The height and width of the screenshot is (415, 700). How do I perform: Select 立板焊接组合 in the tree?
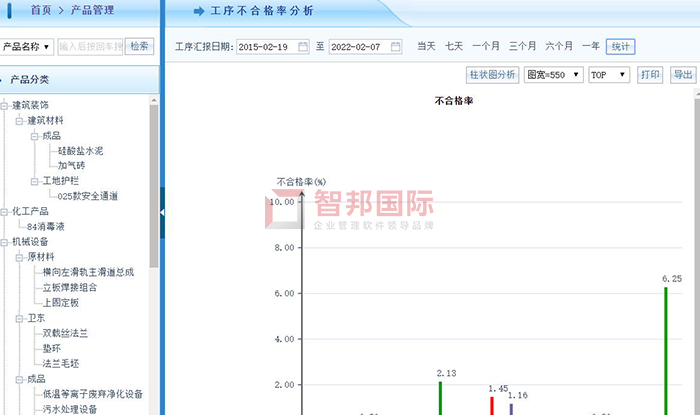point(70,287)
